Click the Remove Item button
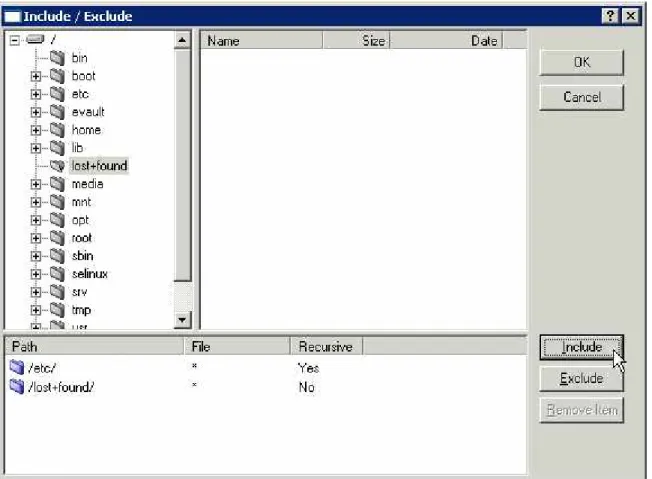 coord(582,410)
